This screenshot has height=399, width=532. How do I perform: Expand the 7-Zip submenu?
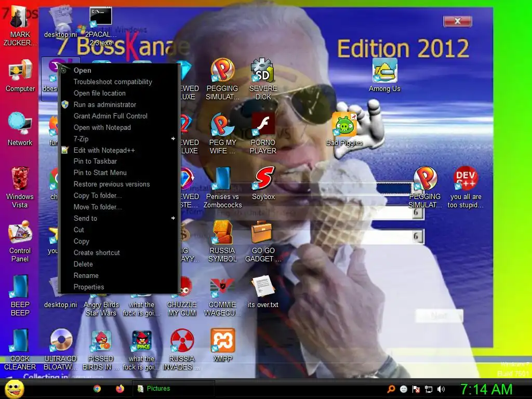tap(119, 139)
